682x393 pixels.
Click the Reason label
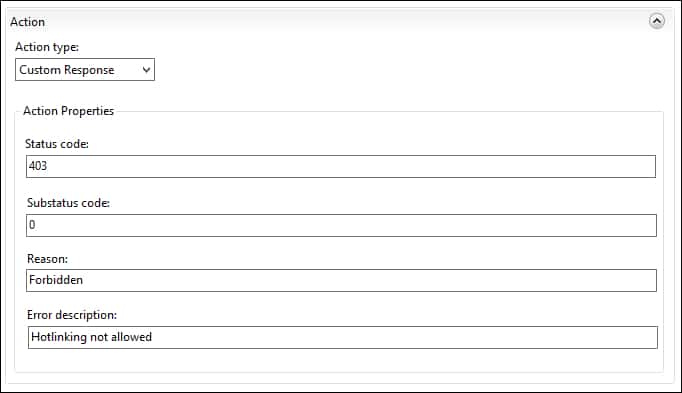click(47, 259)
